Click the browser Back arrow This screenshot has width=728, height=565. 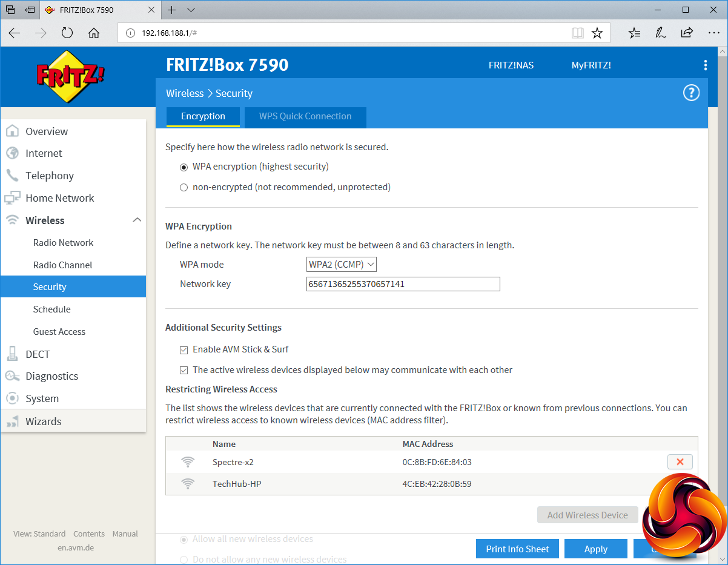click(x=15, y=33)
